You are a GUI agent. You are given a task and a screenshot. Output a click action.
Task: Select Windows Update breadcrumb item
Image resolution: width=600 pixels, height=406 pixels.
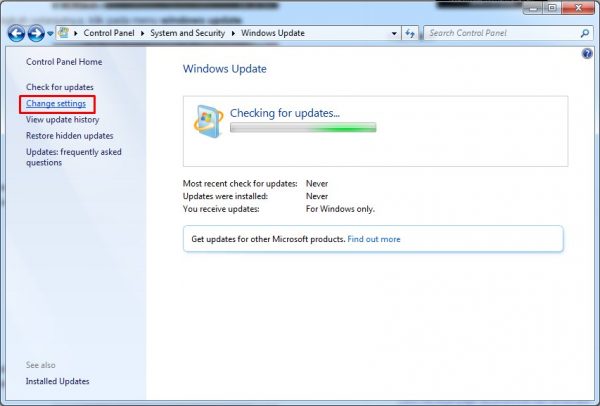coord(273,33)
